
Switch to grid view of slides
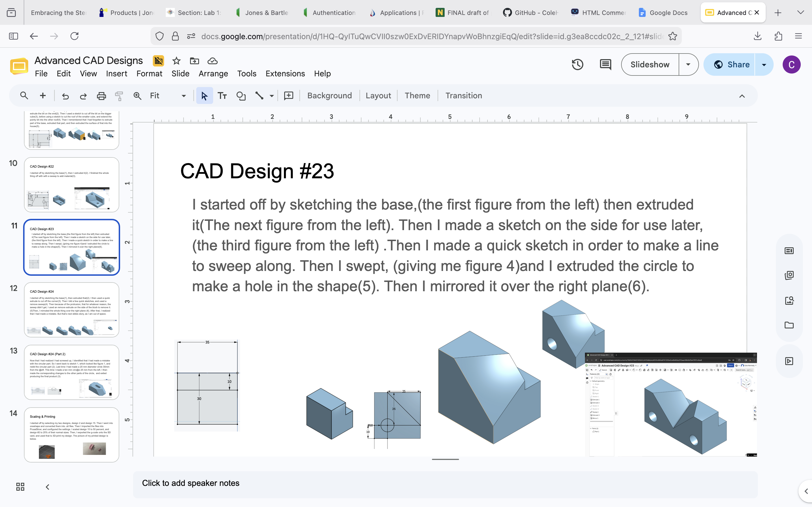20,486
